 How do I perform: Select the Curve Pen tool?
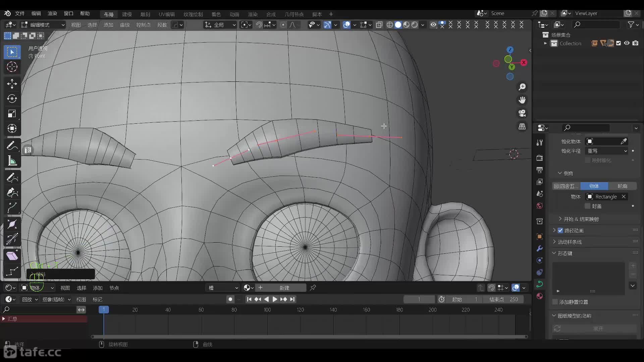point(12,192)
